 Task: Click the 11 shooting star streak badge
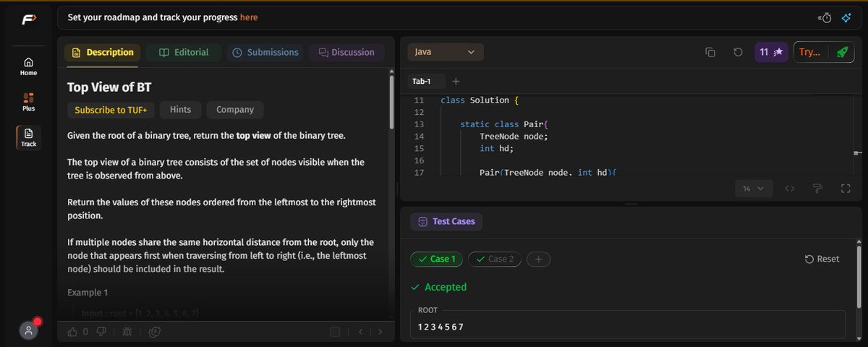point(771,52)
